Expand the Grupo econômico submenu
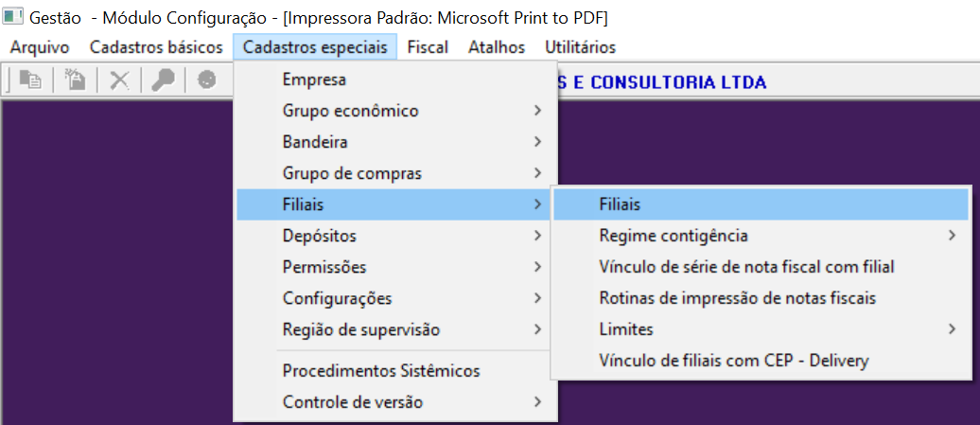 (x=350, y=111)
